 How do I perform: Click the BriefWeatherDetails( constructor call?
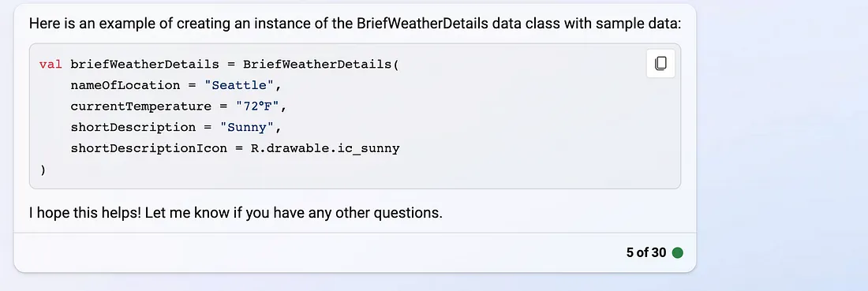tap(321, 64)
